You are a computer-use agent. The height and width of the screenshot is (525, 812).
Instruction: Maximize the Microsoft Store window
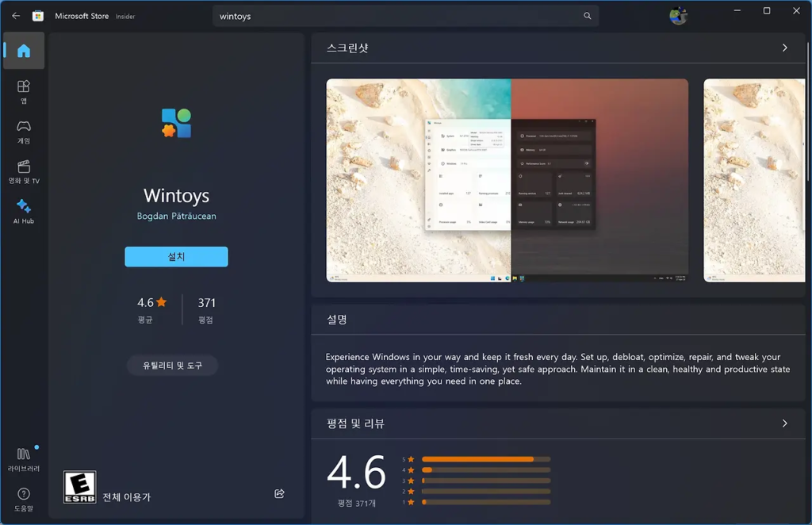pos(767,10)
